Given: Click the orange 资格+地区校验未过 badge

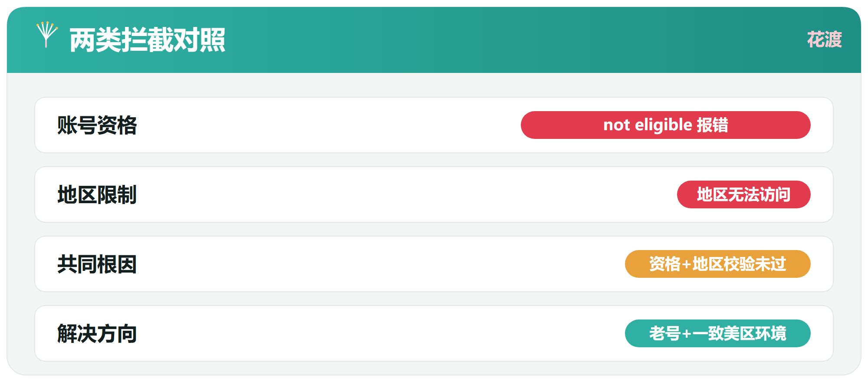Looking at the screenshot, I should point(717,264).
